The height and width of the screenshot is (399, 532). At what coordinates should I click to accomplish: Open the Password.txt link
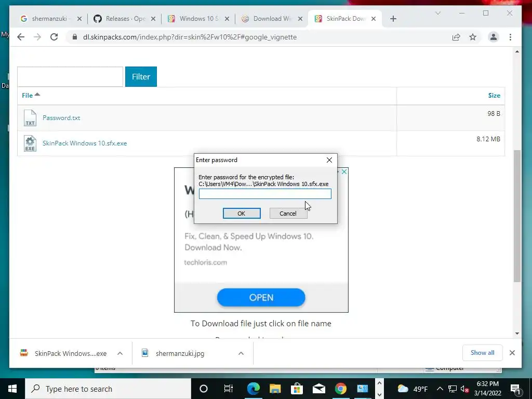pos(61,118)
